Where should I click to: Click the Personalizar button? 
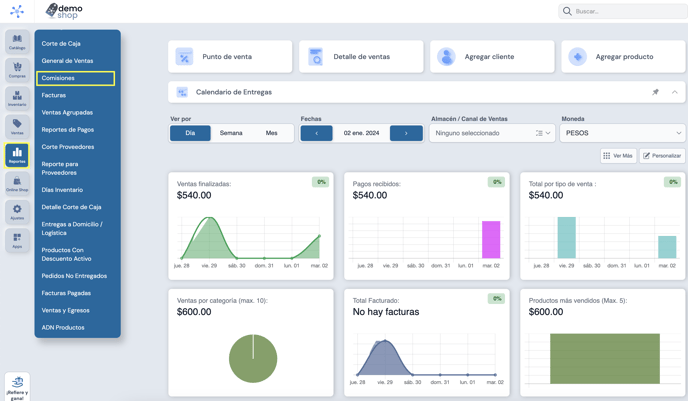[662, 156]
